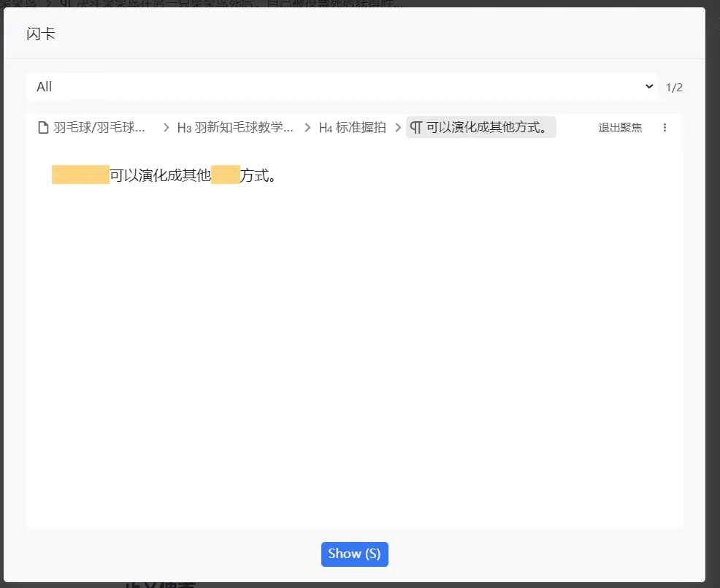The width and height of the screenshot is (720, 588).
Task: Click the 1/2 card counter
Action: tap(674, 87)
